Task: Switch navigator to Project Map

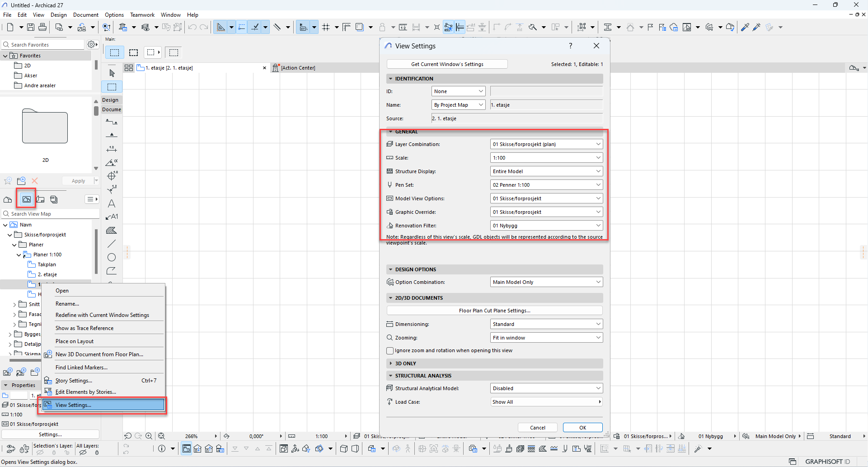Action: coord(8,199)
